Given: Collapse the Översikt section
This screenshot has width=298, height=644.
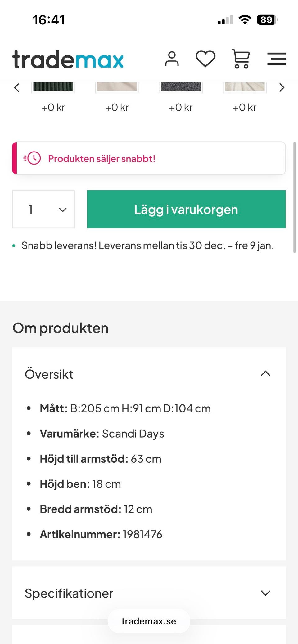Looking at the screenshot, I should point(265,374).
